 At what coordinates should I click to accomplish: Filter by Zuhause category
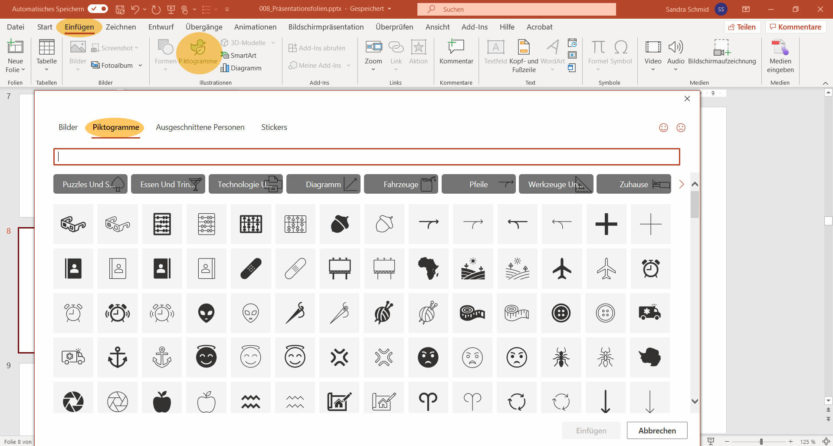click(634, 184)
